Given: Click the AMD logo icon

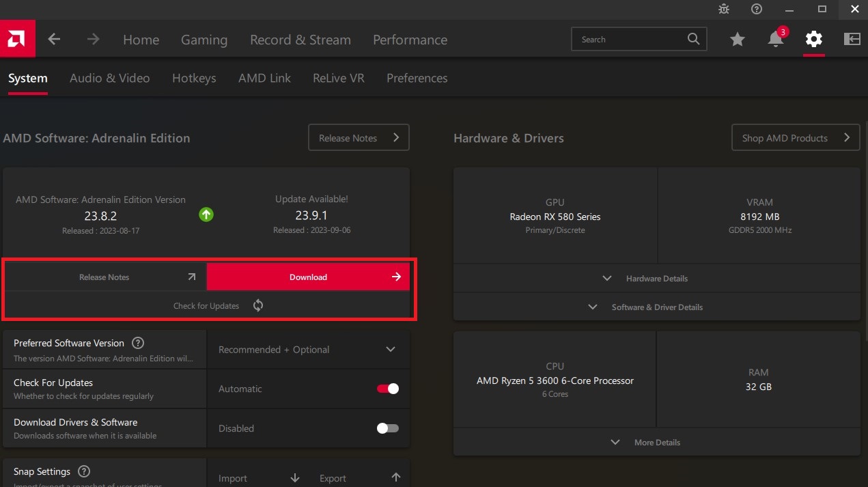Looking at the screenshot, I should 18,39.
